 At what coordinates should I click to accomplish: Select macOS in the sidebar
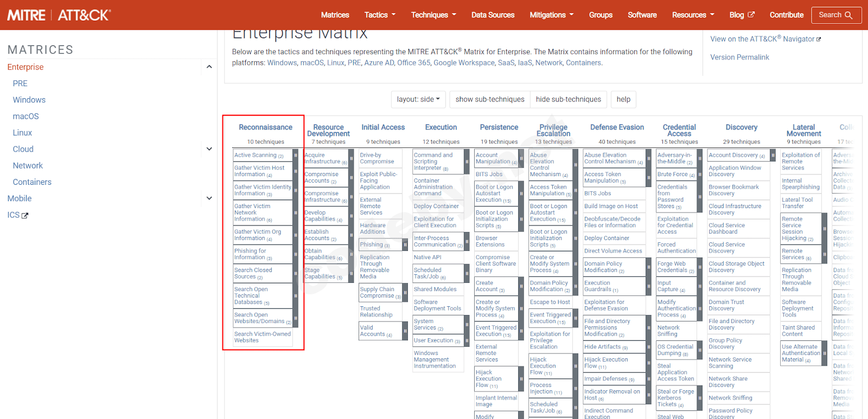[26, 117]
